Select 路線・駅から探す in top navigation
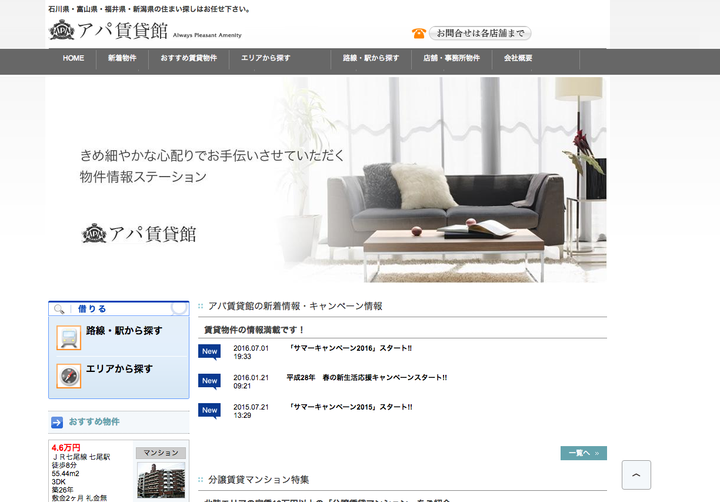Viewport: 720px width, 502px height. [371, 58]
